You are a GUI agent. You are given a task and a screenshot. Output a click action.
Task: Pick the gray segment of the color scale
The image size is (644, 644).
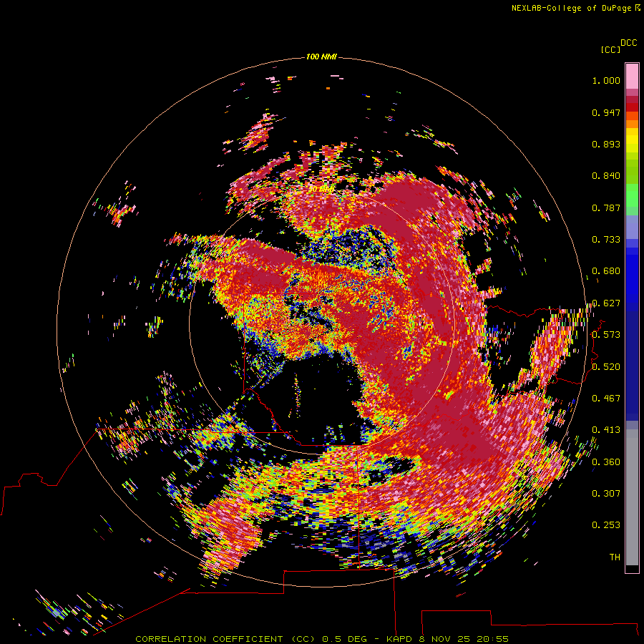[x=632, y=497]
